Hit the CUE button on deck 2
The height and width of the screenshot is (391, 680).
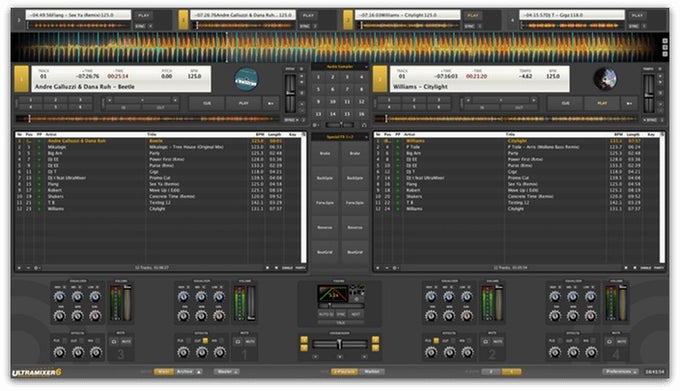566,104
